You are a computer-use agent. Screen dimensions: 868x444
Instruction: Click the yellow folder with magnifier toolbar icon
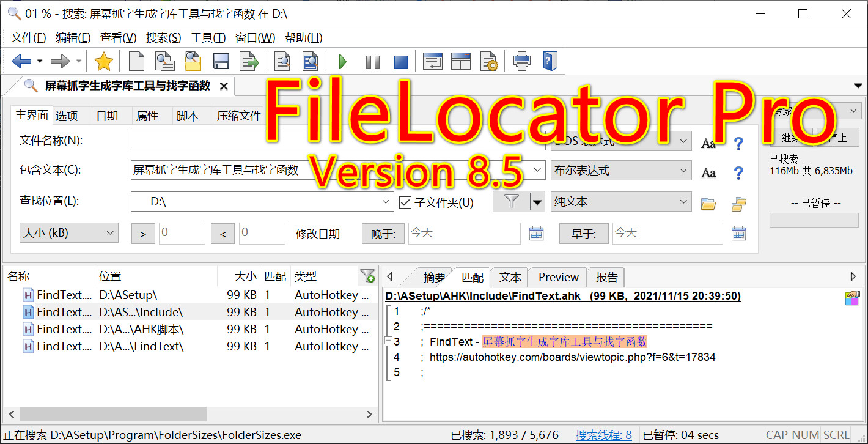[x=193, y=61]
